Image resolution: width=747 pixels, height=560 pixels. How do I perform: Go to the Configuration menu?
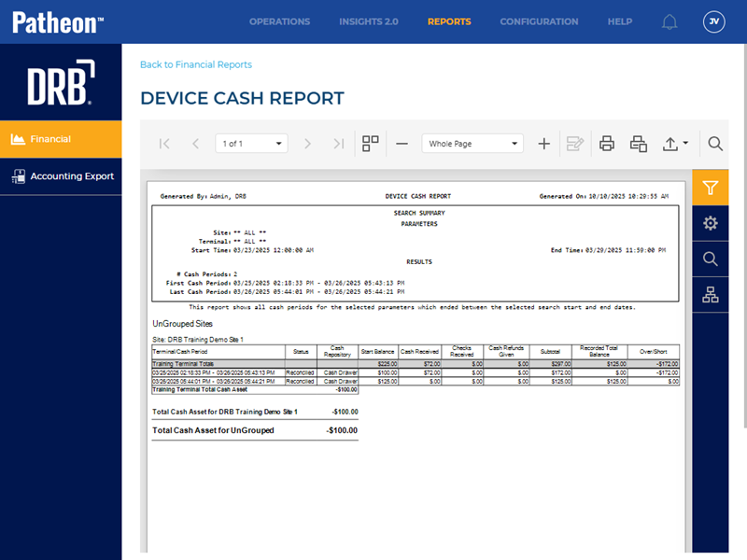click(x=539, y=21)
